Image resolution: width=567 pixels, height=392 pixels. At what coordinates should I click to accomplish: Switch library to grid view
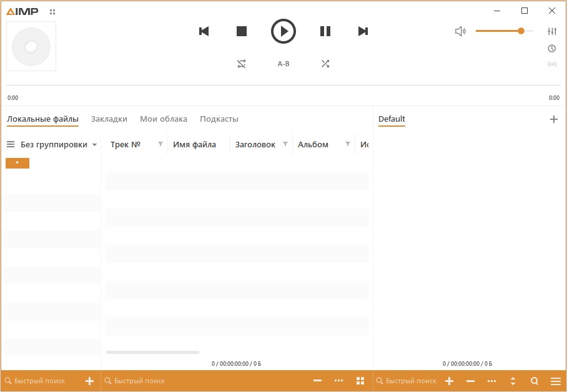point(360,381)
